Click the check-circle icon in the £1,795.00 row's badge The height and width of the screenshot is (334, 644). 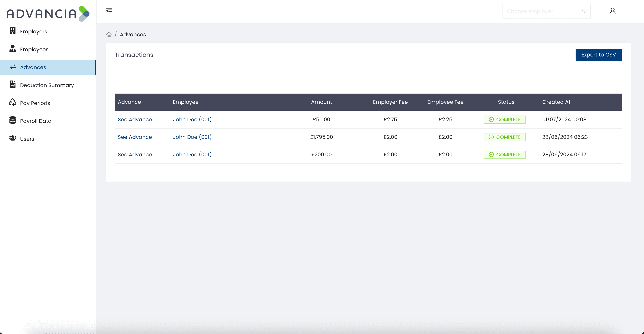pos(491,137)
